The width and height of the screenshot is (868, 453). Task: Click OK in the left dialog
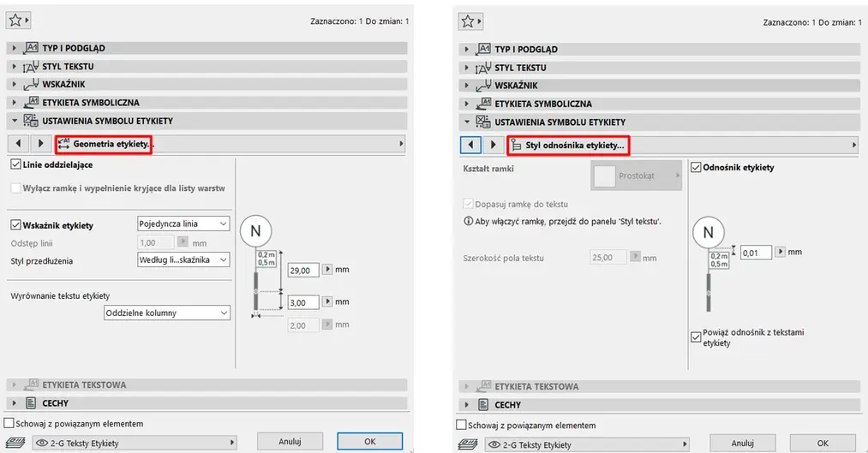click(370, 441)
